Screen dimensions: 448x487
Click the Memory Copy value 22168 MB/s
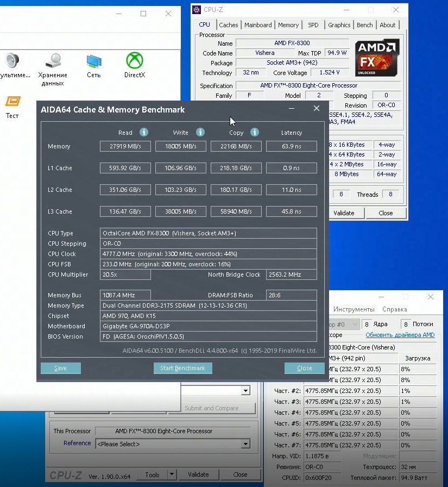pos(236,146)
